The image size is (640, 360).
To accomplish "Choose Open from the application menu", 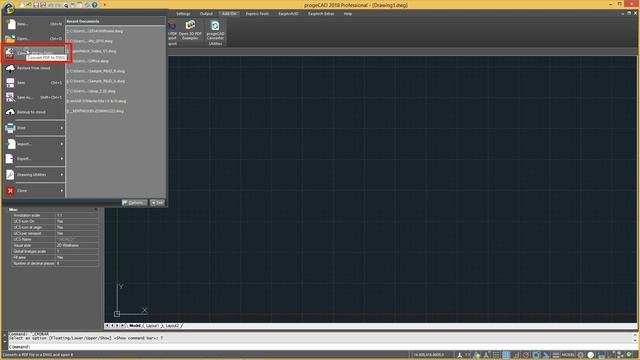I will point(35,39).
